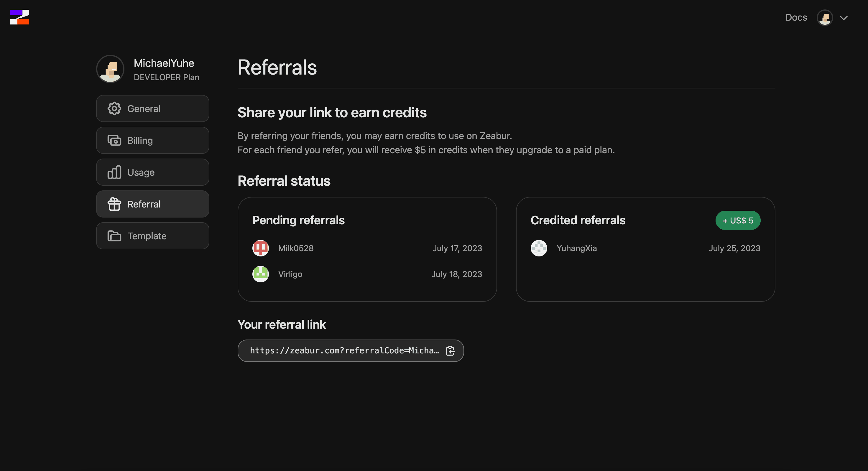Viewport: 868px width, 471px height.
Task: Click the Billing navigation tab
Action: pos(153,140)
